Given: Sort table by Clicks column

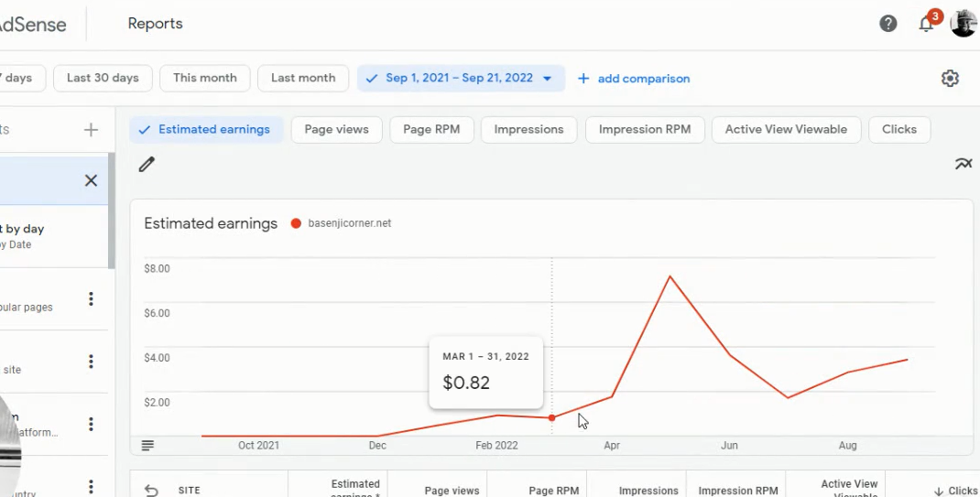Looking at the screenshot, I should pos(955,491).
